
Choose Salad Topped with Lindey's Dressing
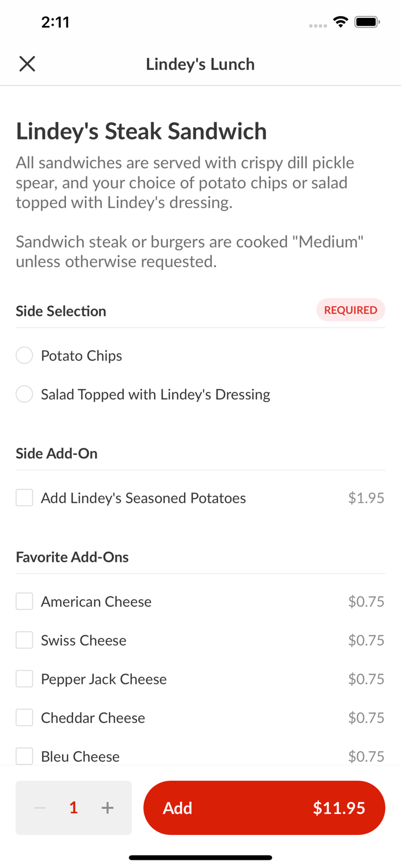tap(24, 394)
